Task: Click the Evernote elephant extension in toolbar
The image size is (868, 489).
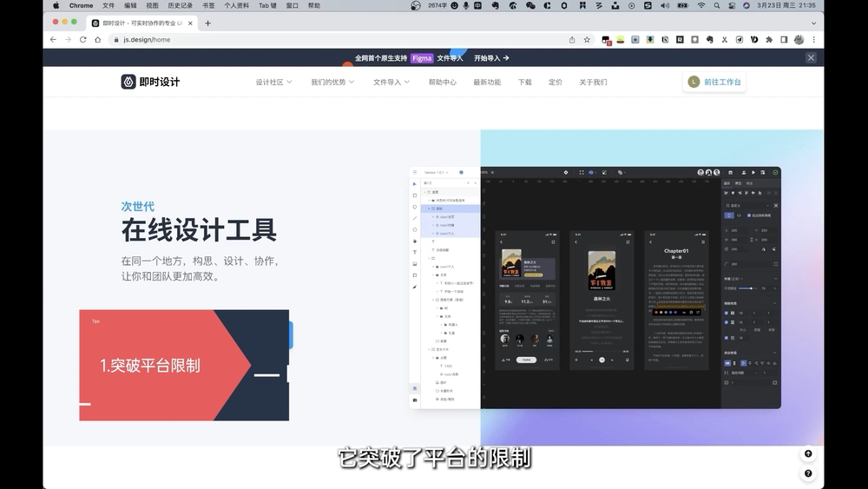Action: pos(710,40)
